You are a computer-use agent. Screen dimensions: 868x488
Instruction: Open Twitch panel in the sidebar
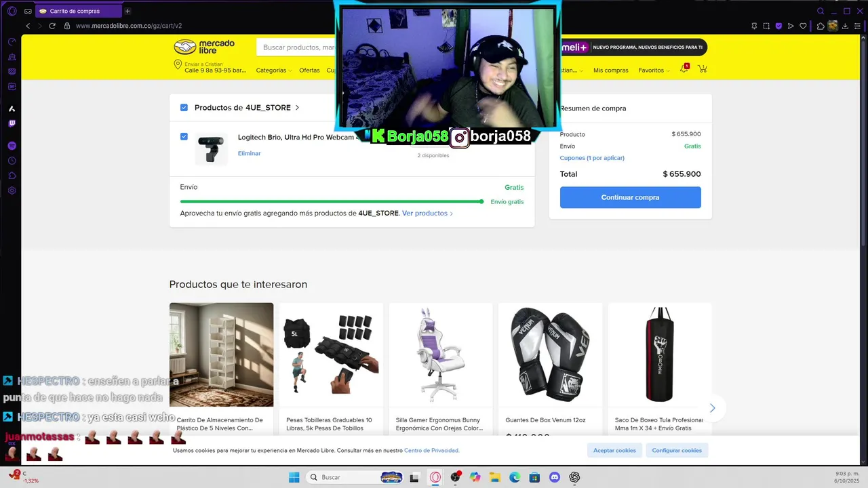click(x=12, y=123)
